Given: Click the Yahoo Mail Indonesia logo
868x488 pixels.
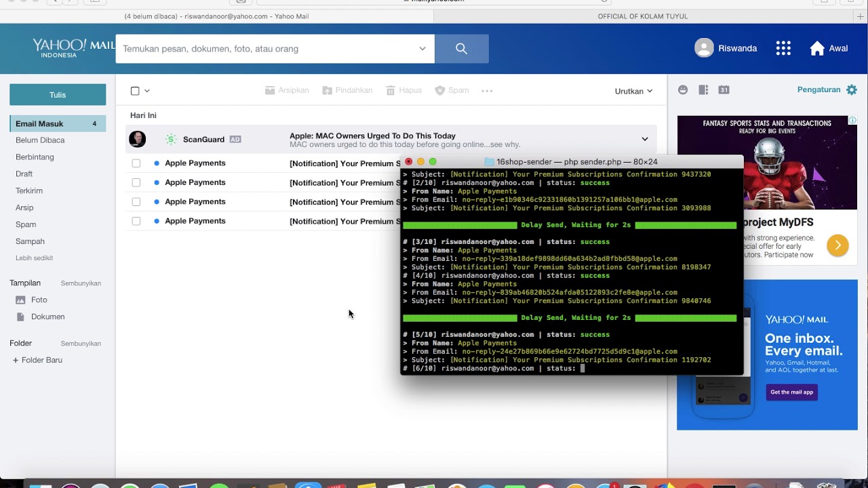Looking at the screenshot, I should click(x=73, y=47).
